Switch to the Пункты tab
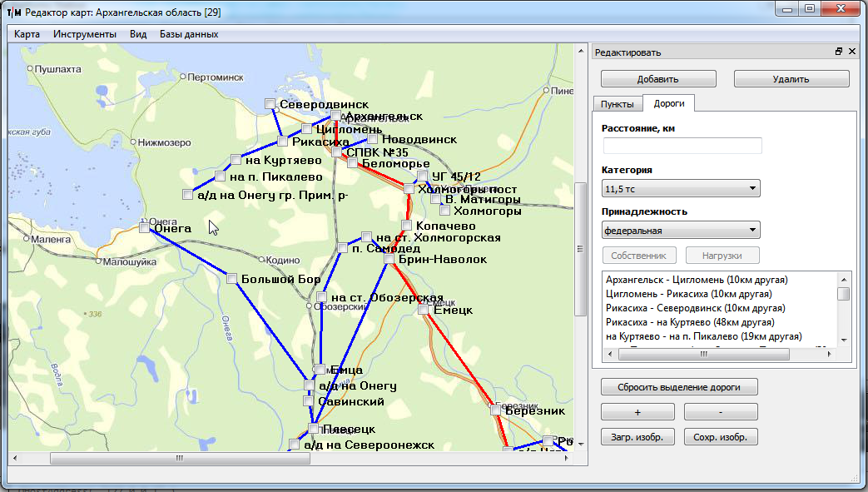The image size is (868, 492). [618, 104]
